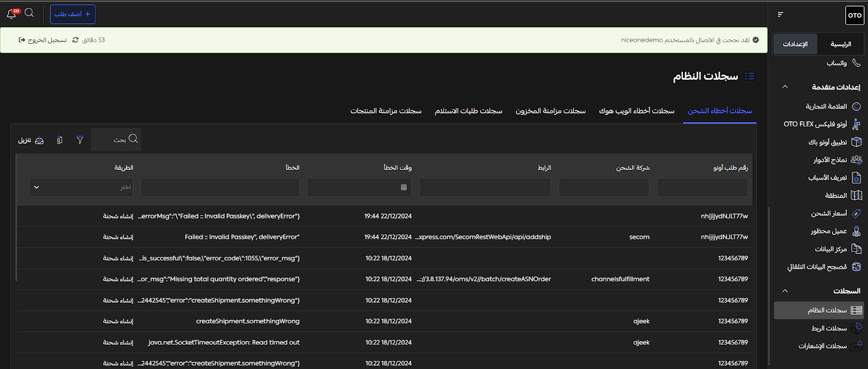
Task: Collapse the إعدادات متقدمة section chevron
Action: coord(784,87)
